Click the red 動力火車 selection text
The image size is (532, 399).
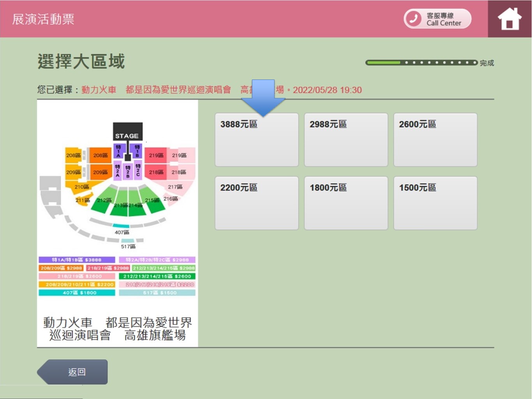click(99, 90)
